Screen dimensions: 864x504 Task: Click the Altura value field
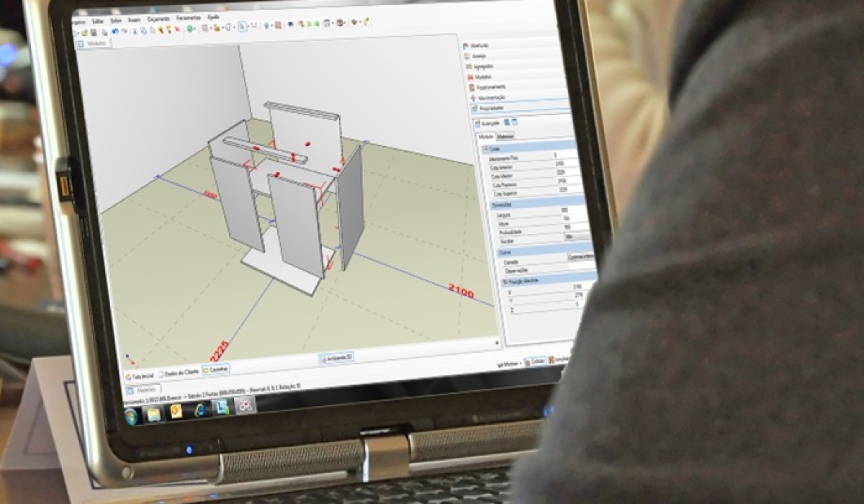pyautogui.click(x=575, y=218)
